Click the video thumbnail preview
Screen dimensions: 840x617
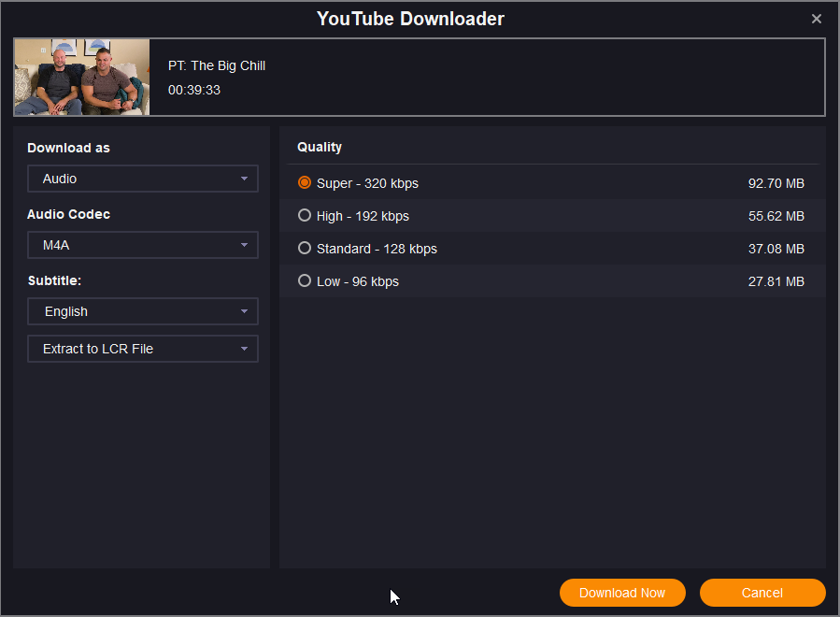tap(81, 78)
